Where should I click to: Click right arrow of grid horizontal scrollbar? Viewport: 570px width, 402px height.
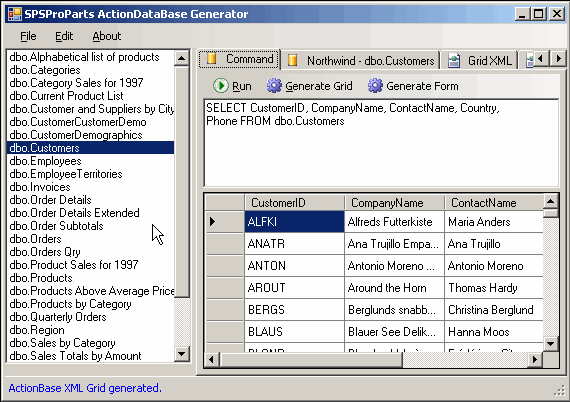(535, 360)
